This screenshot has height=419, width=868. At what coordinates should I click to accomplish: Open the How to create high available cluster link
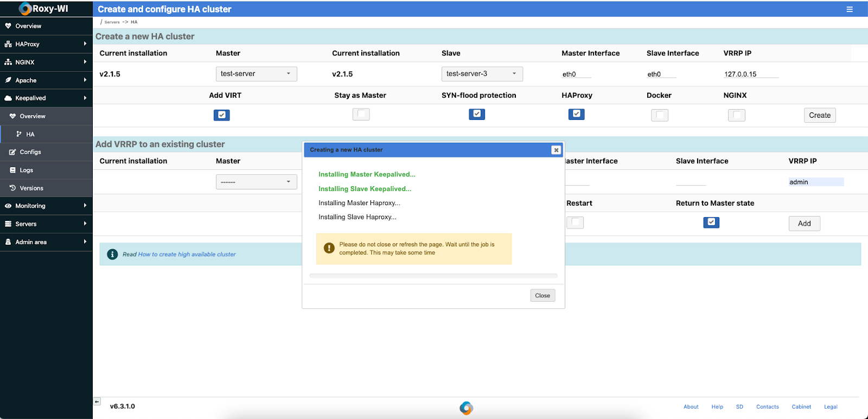click(x=187, y=254)
